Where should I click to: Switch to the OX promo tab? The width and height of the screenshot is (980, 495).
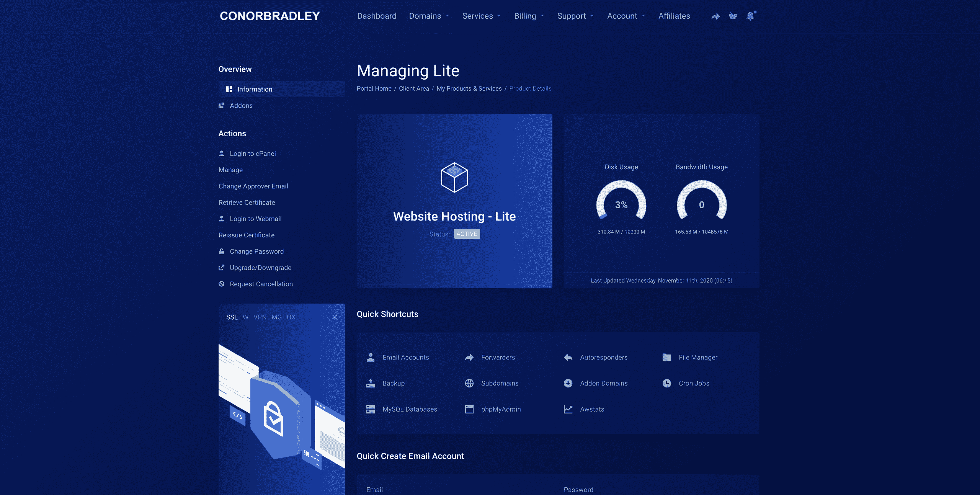pyautogui.click(x=291, y=317)
